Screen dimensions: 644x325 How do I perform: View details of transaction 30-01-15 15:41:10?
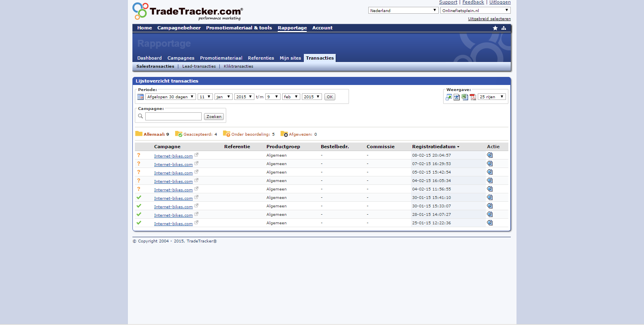[490, 197]
